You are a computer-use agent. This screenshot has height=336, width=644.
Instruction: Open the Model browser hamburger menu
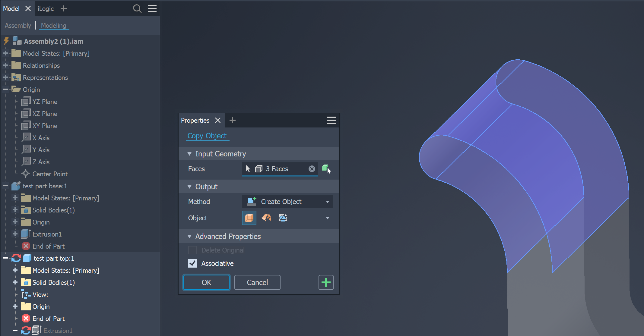pyautogui.click(x=152, y=8)
